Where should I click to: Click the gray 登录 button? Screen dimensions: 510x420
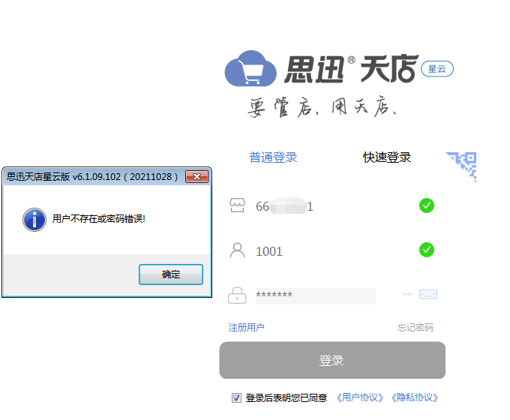click(332, 360)
